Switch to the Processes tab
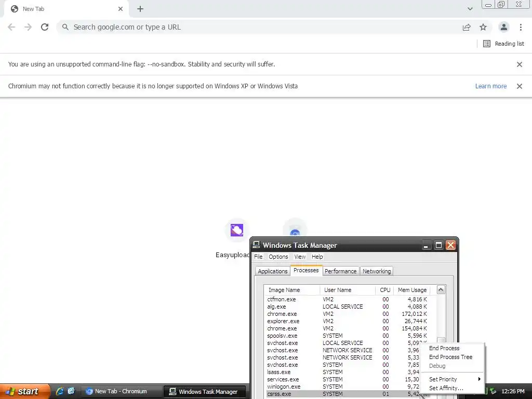This screenshot has height=399, width=532. (306, 270)
